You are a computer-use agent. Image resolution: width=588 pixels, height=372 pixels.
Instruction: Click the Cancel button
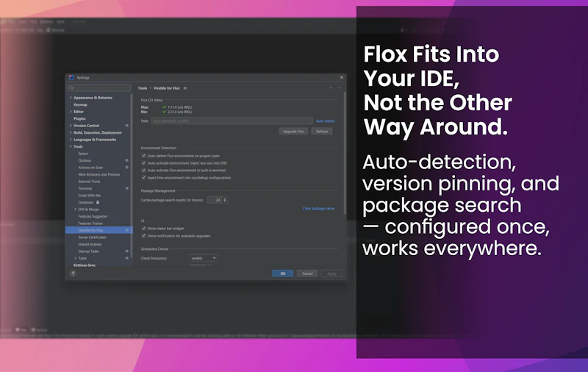(x=307, y=273)
